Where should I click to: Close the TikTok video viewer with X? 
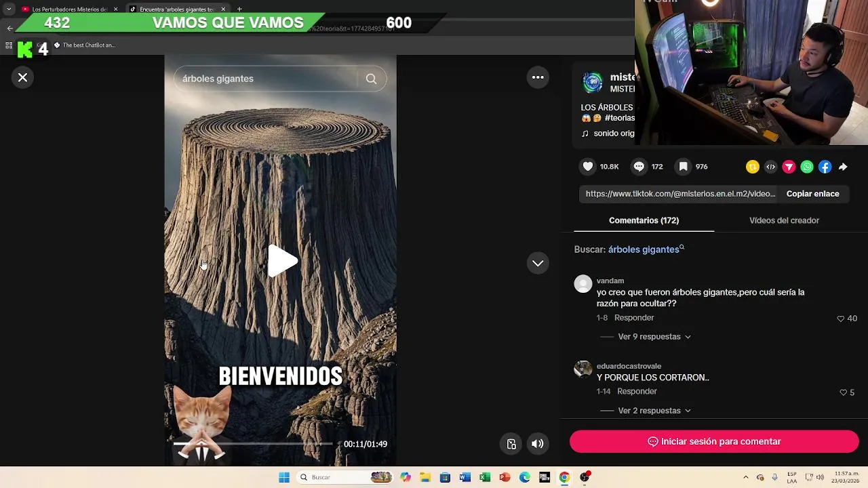(x=22, y=78)
